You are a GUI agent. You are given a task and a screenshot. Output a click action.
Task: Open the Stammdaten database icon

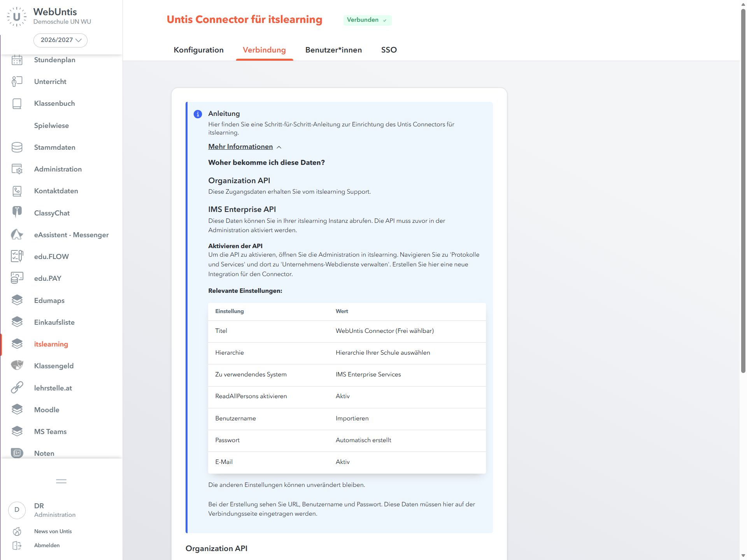tap(17, 147)
